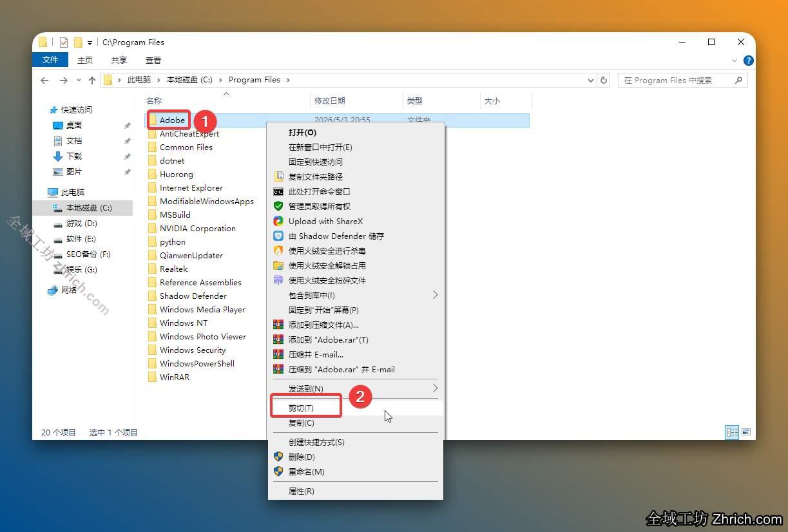Click the Huorong shred file icon
Viewport: 788px width, 532px height.
point(278,280)
